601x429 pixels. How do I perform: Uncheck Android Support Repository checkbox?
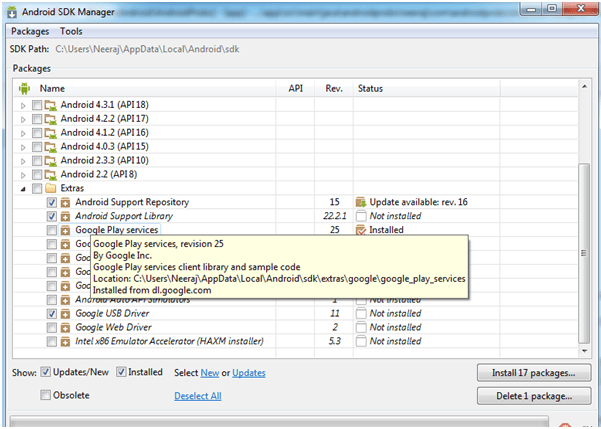pyautogui.click(x=52, y=202)
